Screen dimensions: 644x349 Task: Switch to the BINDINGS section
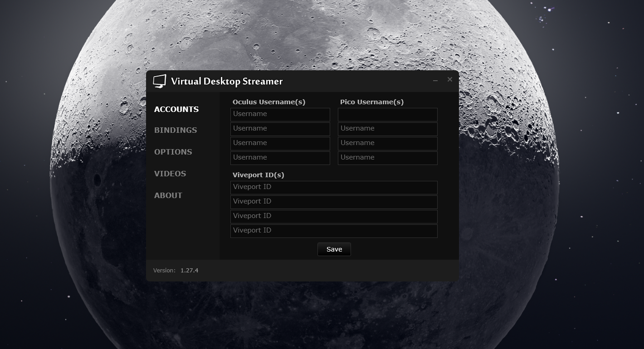pos(176,130)
